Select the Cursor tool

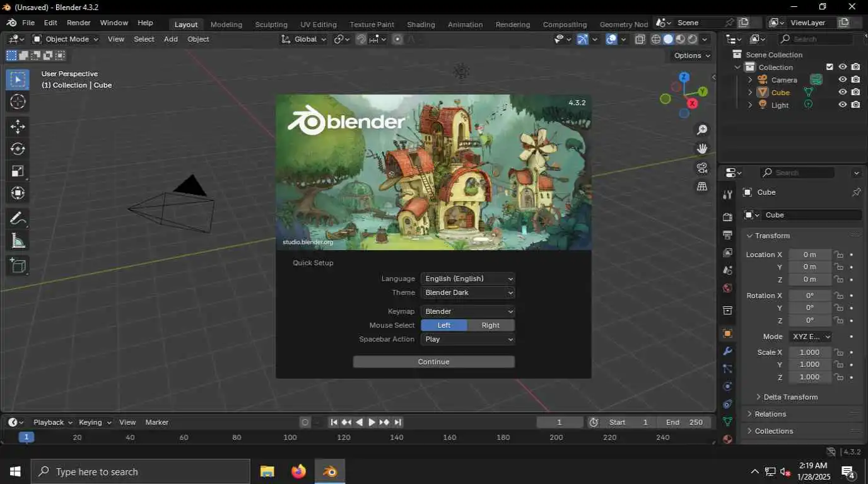[18, 101]
